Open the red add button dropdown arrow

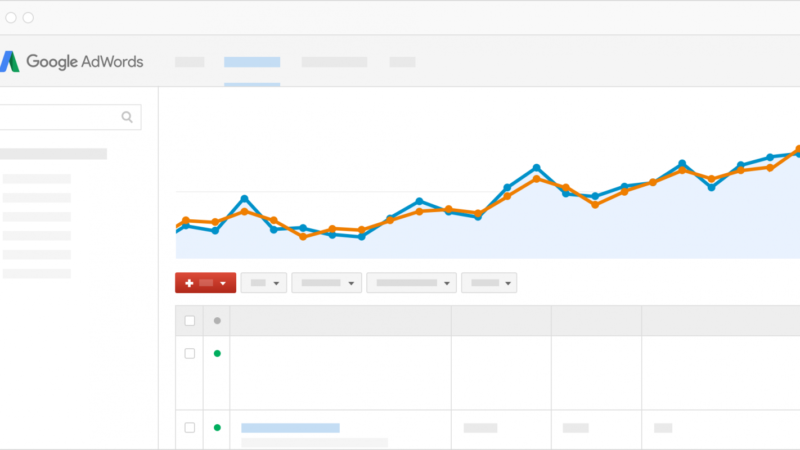point(223,284)
